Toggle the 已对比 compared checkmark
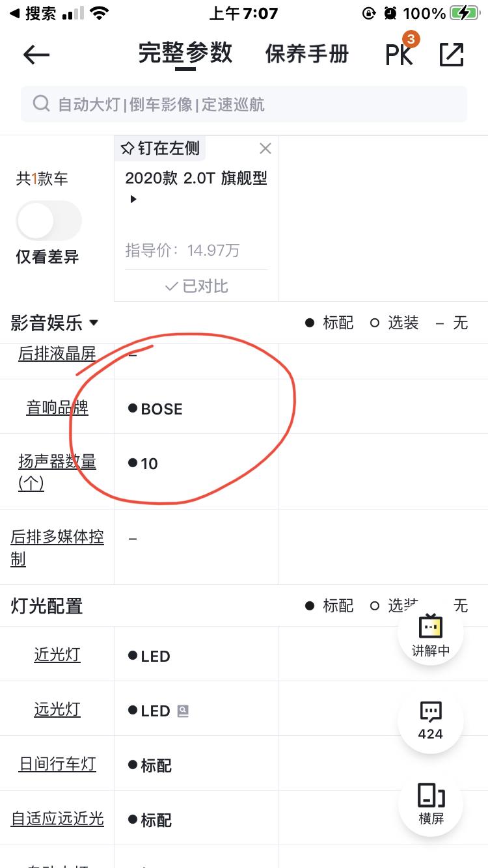 (x=196, y=286)
